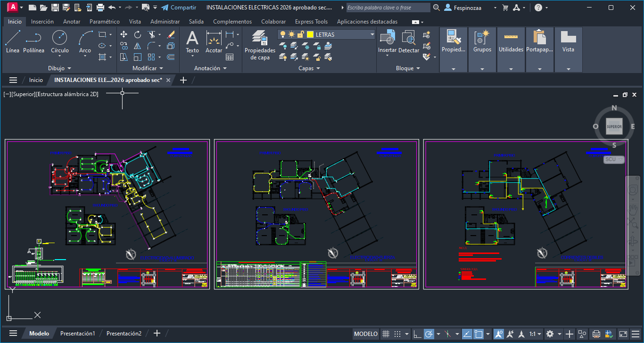The image size is (644, 343).
Task: Toggle object snap tracking
Action: [467, 334]
